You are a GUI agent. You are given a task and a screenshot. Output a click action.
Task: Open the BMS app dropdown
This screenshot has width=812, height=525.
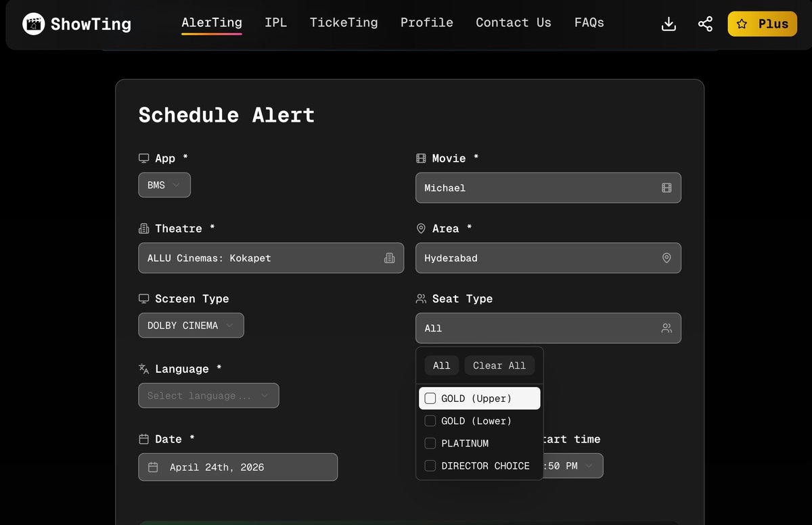pyautogui.click(x=164, y=185)
